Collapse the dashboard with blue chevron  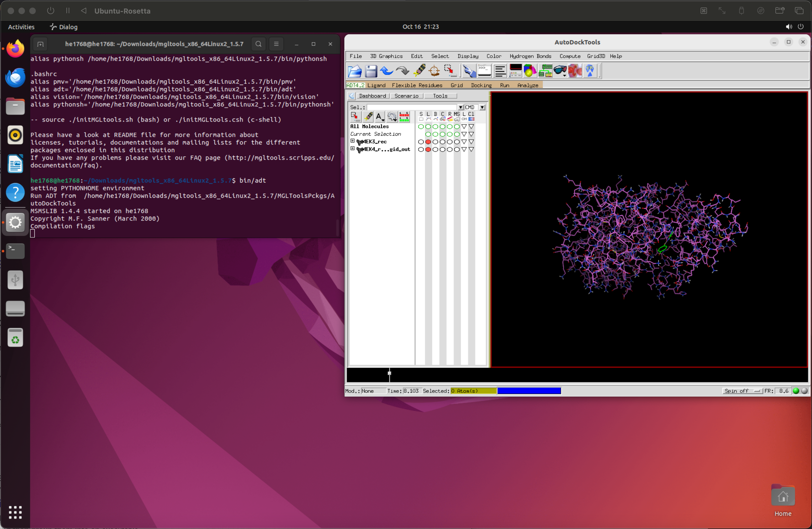coord(352,96)
